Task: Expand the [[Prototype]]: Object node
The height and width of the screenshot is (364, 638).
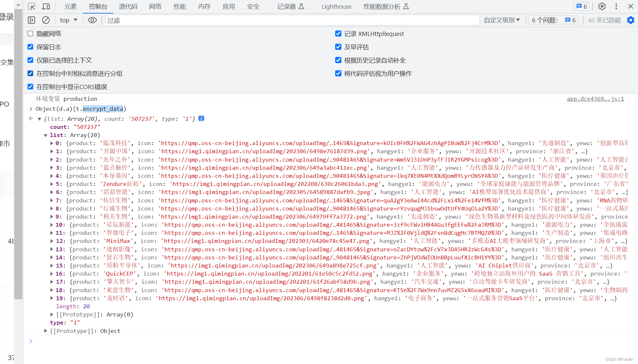Action: point(46,331)
